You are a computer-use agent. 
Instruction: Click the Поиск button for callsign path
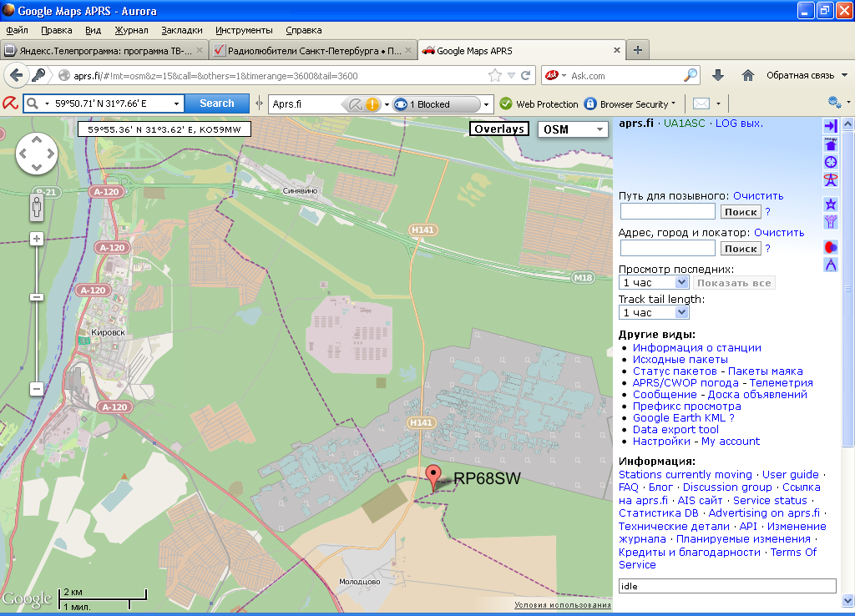741,212
